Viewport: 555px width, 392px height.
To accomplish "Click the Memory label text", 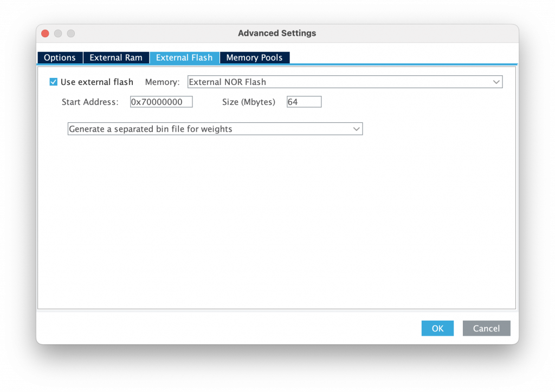I will pos(162,82).
